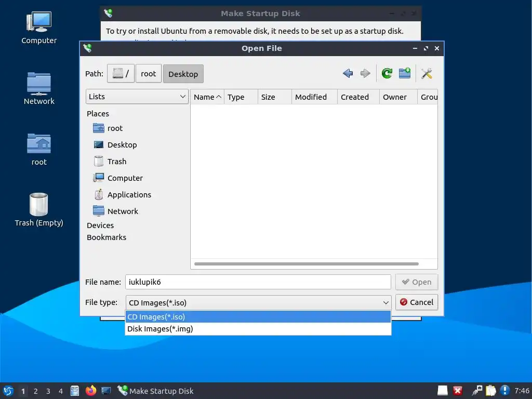Open the Lists view dropdown
Image resolution: width=532 pixels, height=399 pixels.
(137, 97)
